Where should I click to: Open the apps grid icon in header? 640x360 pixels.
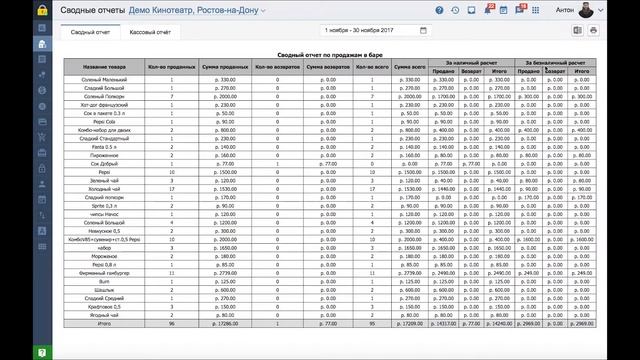[536, 10]
